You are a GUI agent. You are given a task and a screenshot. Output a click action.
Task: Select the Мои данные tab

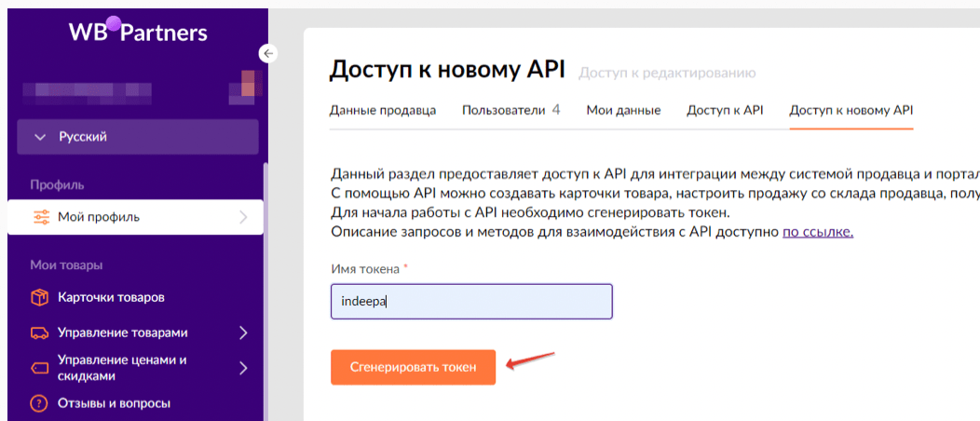tap(623, 110)
